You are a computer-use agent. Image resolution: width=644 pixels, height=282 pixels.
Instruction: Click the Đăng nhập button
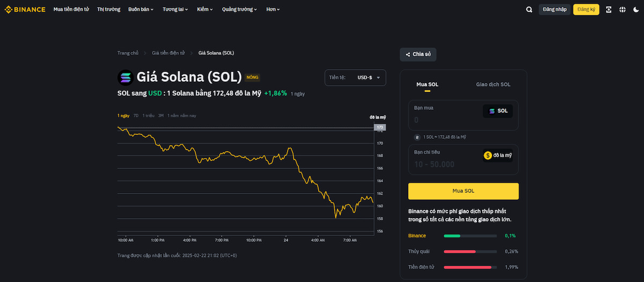[554, 9]
